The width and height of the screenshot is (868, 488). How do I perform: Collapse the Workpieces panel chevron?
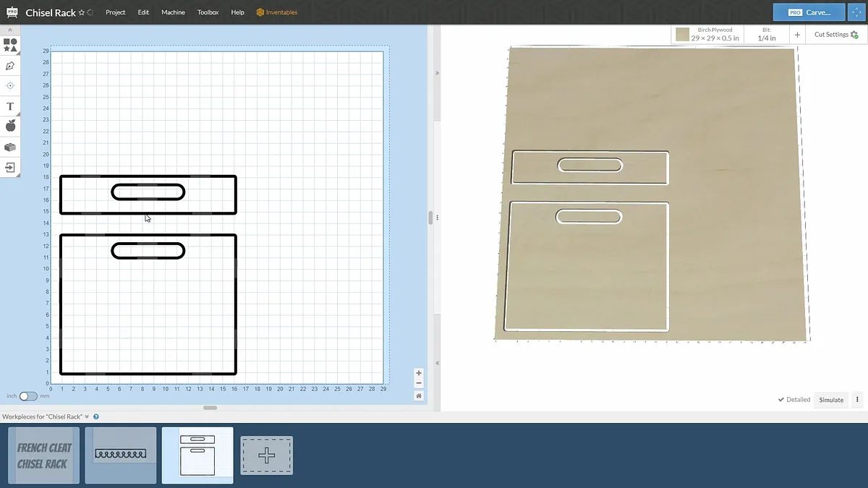point(87,416)
